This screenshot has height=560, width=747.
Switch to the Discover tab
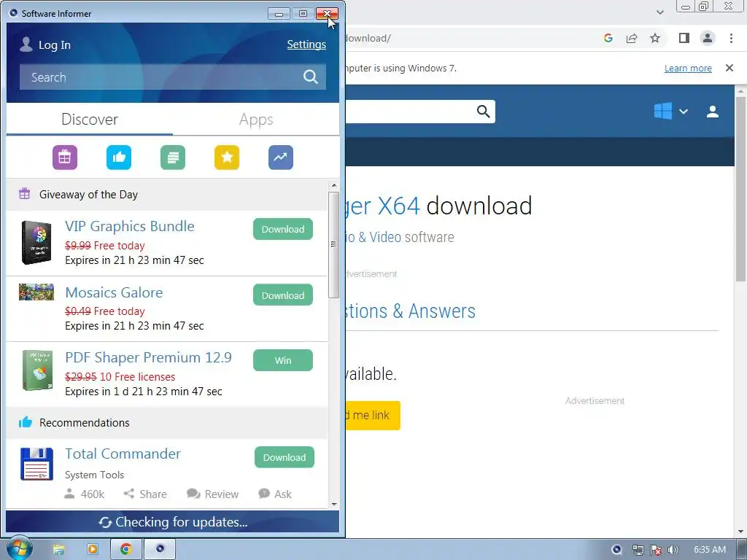[90, 119]
